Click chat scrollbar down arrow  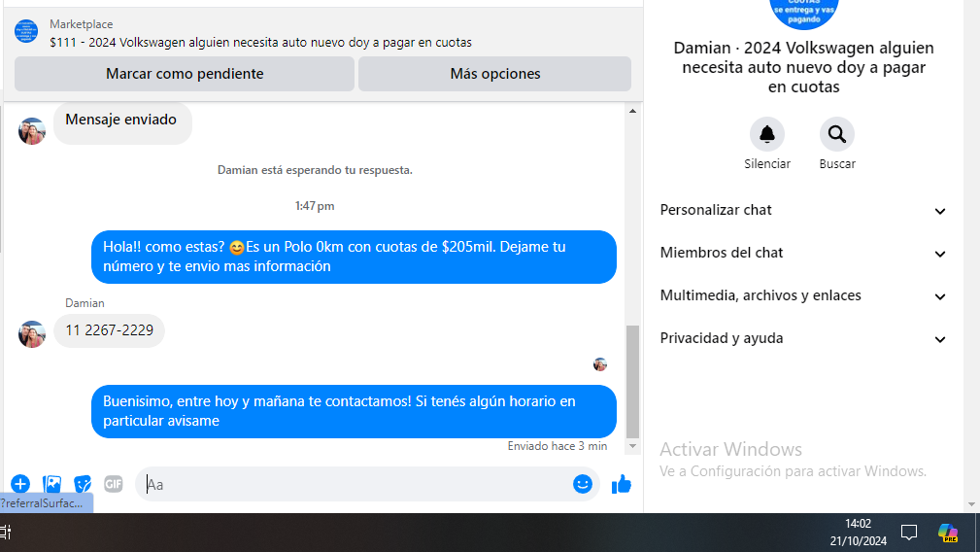point(632,446)
